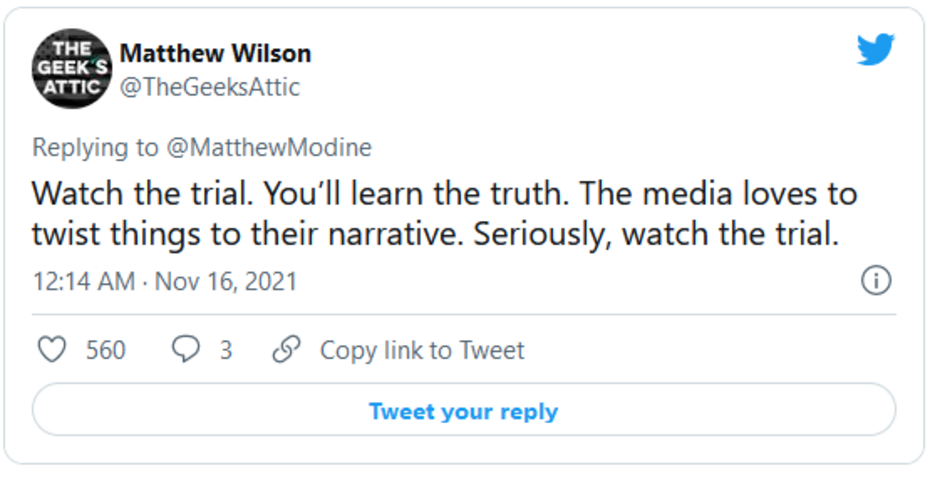Like the tweet with the heart icon
Screen dimensions: 930x478
pyautogui.click(x=51, y=350)
